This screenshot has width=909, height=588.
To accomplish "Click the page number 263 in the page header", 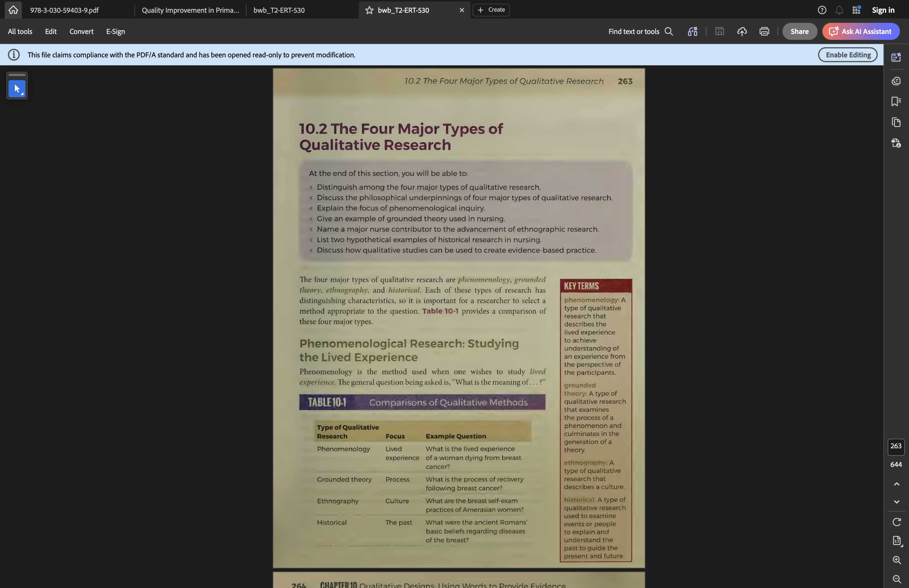I will [x=625, y=81].
